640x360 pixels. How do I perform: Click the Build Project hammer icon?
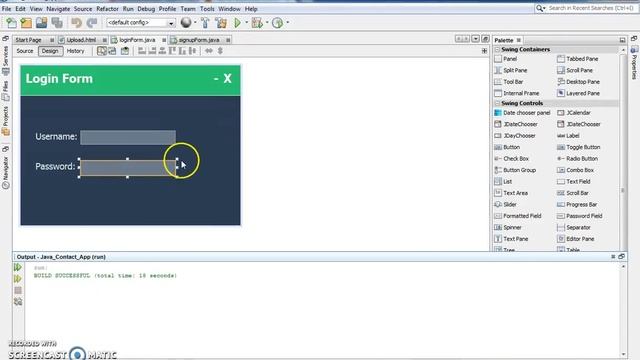point(205,23)
